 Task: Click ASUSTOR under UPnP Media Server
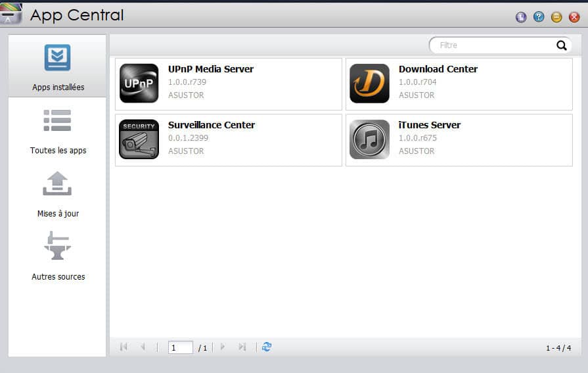point(186,95)
